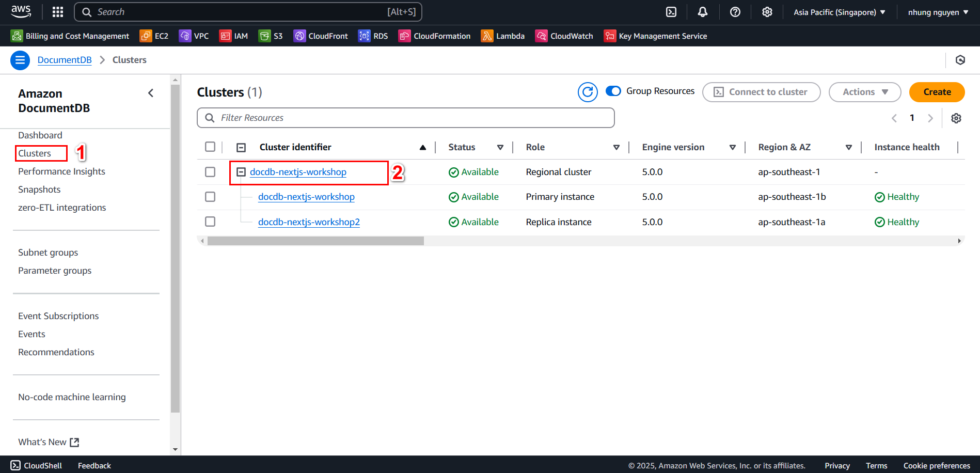Click the sidebar scroll down arrow
This screenshot has height=473, width=980.
176,449
